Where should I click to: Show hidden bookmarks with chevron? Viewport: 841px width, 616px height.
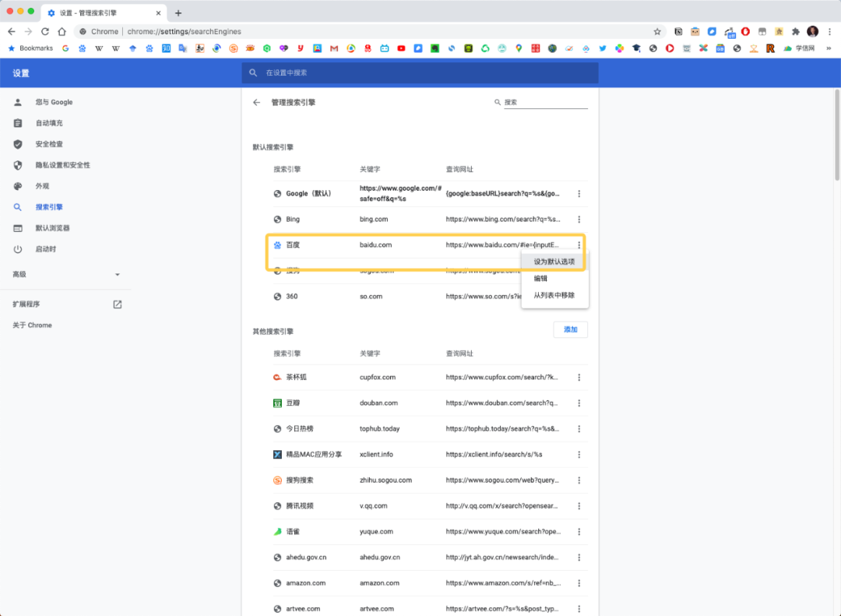pos(829,48)
